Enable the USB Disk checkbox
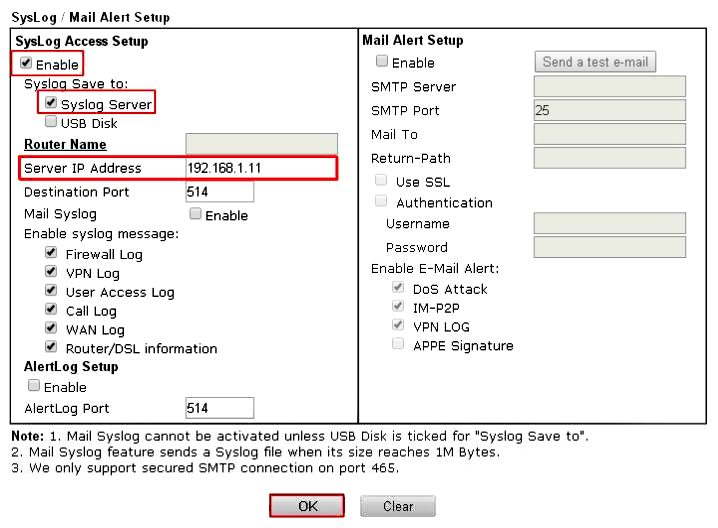Screen dimensions: 718x528 coord(51,122)
